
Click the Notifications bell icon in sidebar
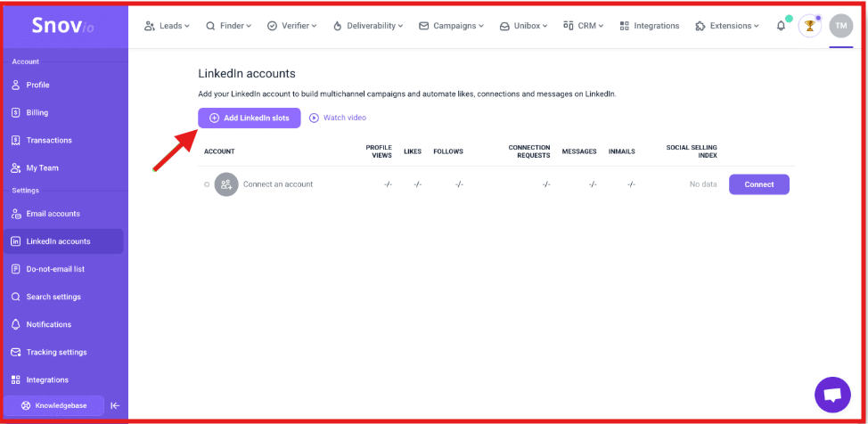[x=16, y=324]
